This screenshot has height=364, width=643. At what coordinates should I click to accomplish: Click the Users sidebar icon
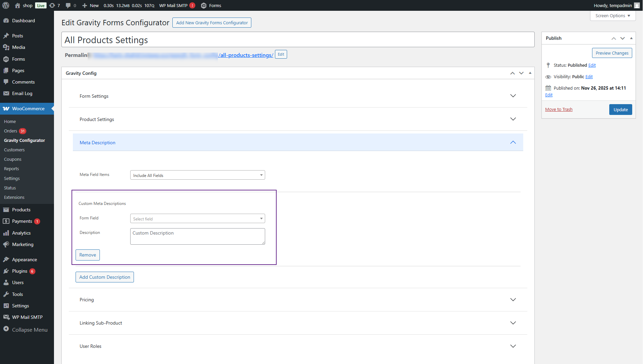pyautogui.click(x=6, y=282)
